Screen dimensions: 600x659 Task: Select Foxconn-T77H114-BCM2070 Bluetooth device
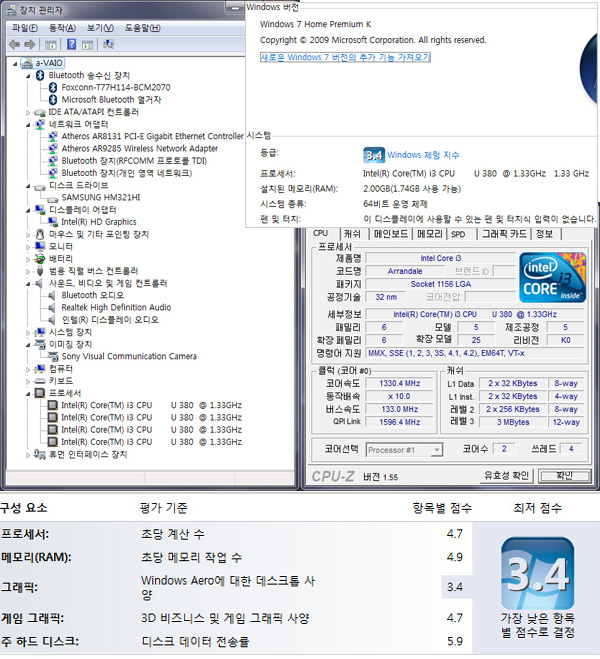pyautogui.click(x=116, y=87)
